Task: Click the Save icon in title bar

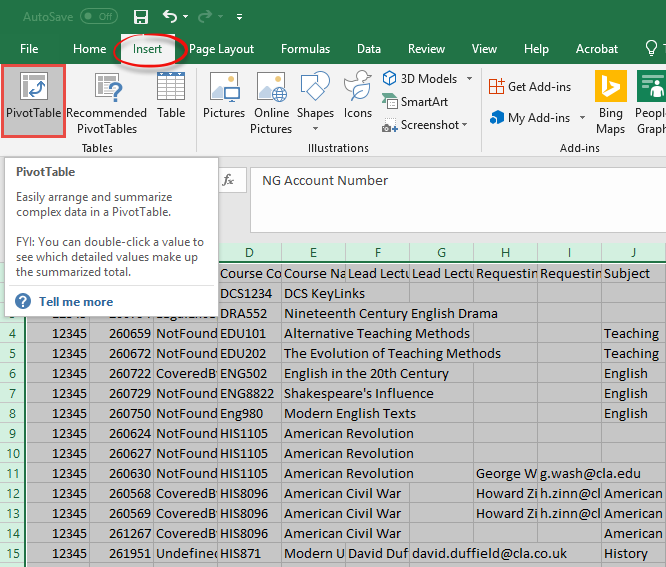Action: (x=141, y=17)
